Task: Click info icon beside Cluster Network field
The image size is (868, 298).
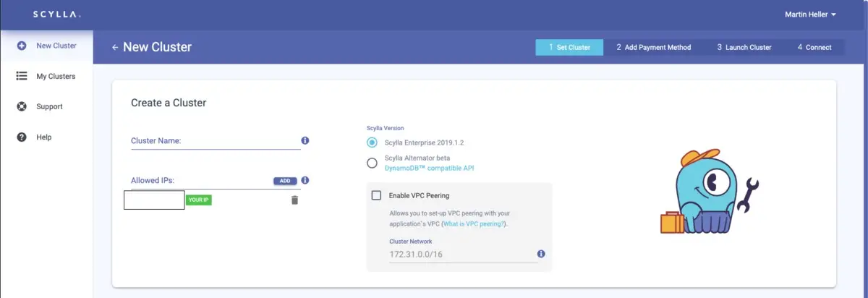Action: [541, 254]
